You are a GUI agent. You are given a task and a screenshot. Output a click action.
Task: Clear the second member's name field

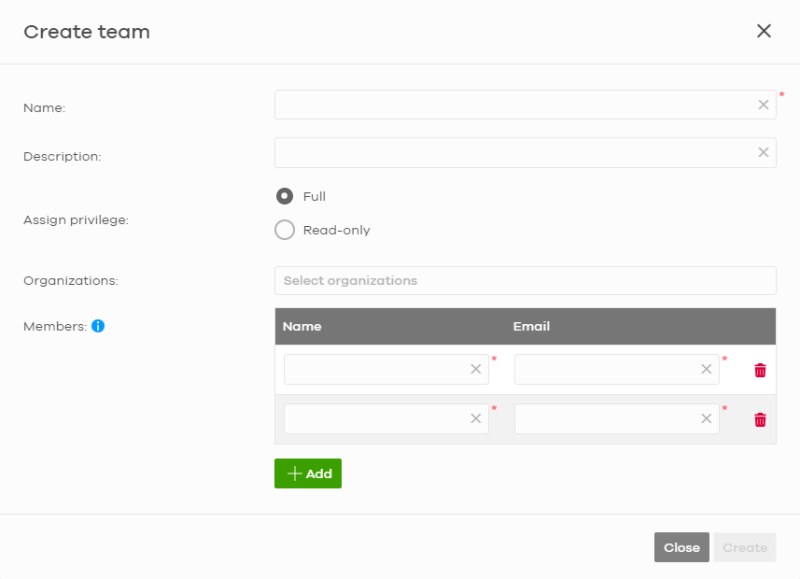click(476, 418)
